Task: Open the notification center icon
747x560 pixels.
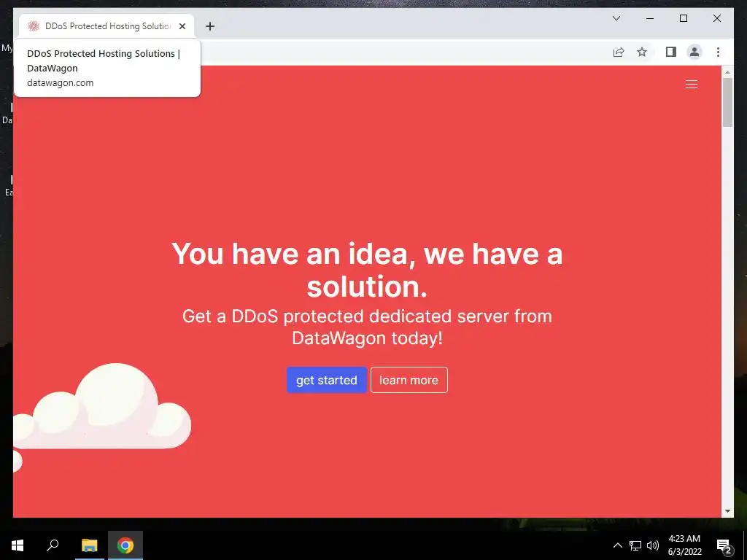Action: 724,545
